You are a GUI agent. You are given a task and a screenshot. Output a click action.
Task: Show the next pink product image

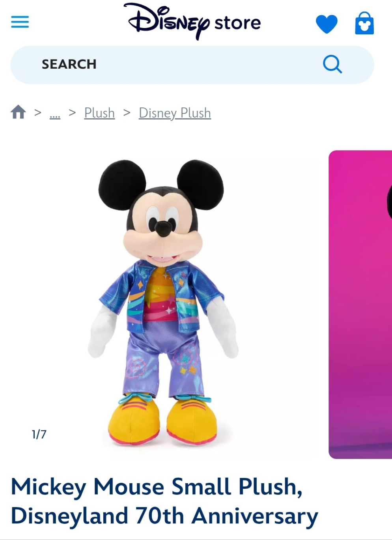click(360, 305)
